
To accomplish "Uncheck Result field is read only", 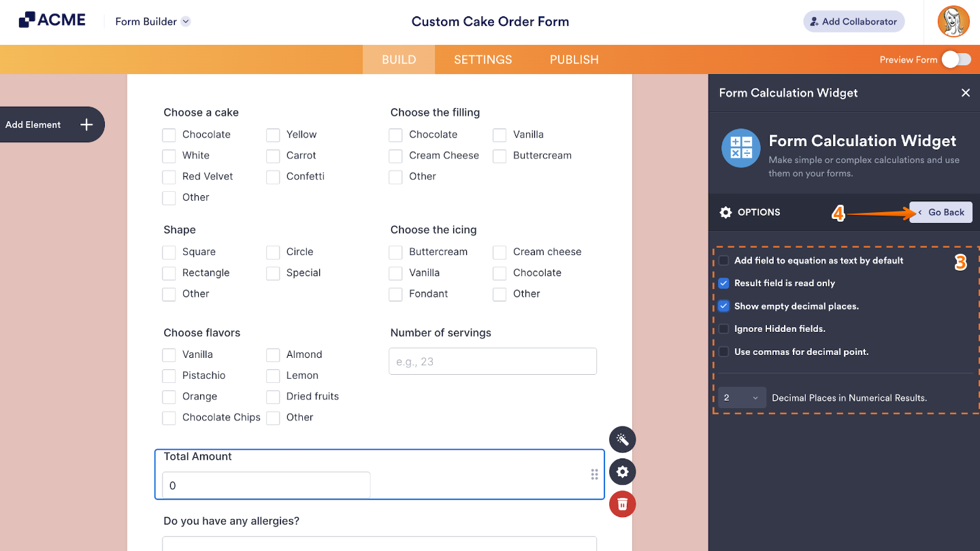I will tap(723, 283).
